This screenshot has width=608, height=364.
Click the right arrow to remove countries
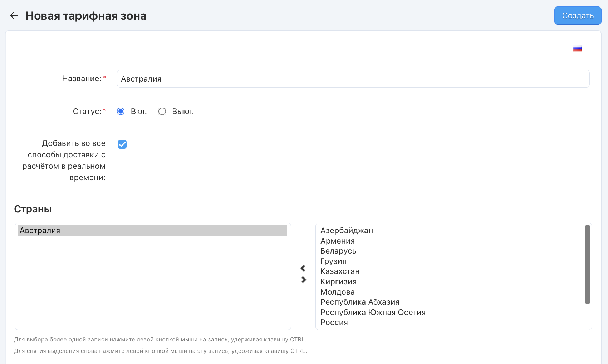(304, 280)
